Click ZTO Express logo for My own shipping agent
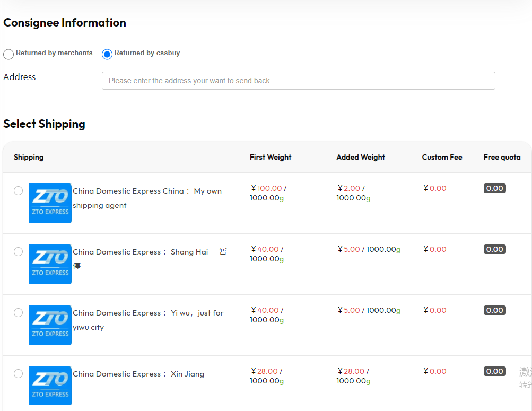 point(50,203)
